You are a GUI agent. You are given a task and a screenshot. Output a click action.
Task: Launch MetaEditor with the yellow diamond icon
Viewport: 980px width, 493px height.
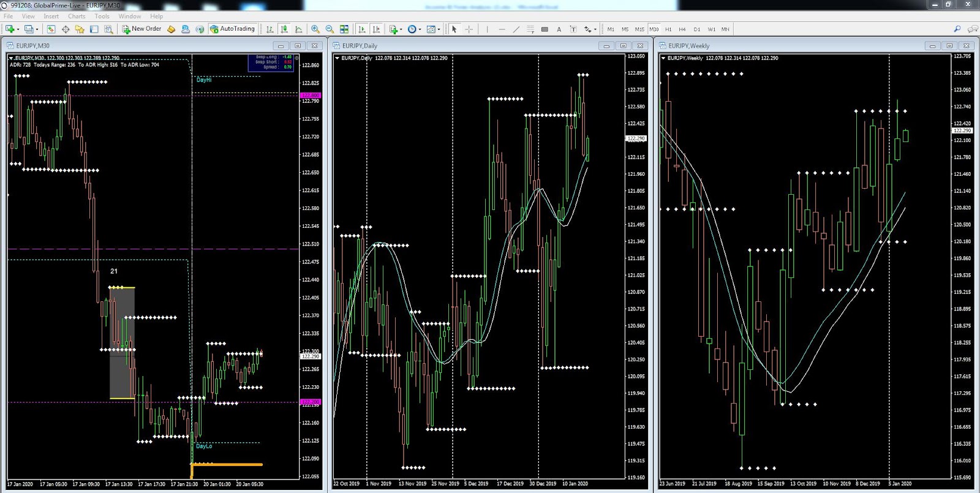tap(171, 29)
